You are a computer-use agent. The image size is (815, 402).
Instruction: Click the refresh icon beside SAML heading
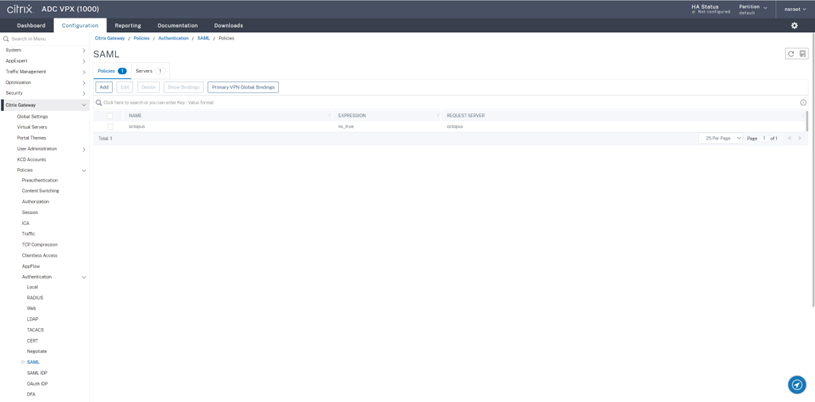coord(791,54)
